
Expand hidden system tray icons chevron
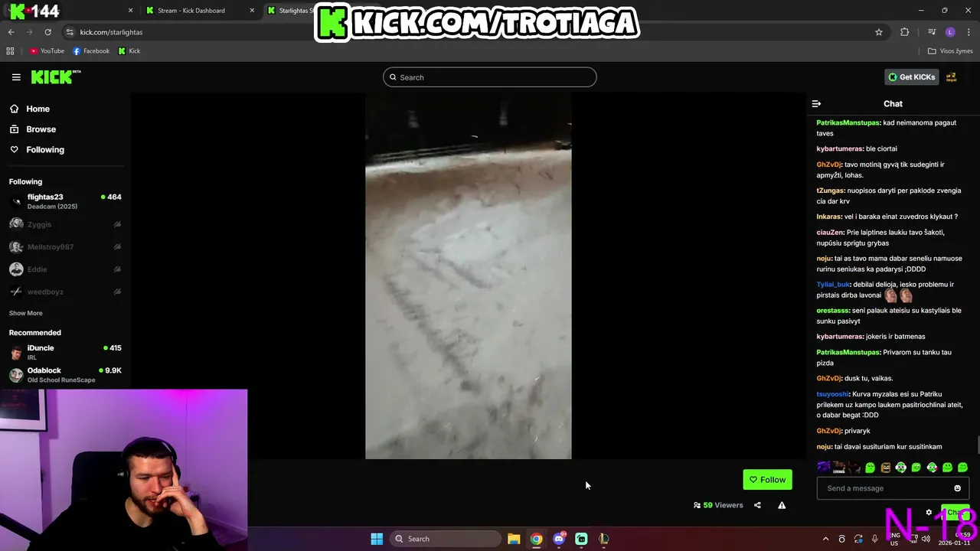point(825,539)
